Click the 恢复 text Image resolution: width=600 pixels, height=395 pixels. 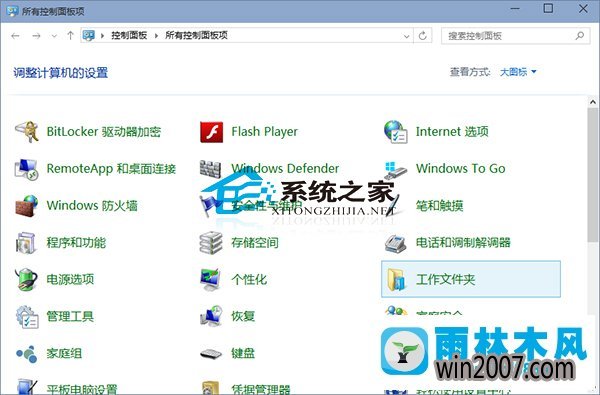click(x=243, y=317)
